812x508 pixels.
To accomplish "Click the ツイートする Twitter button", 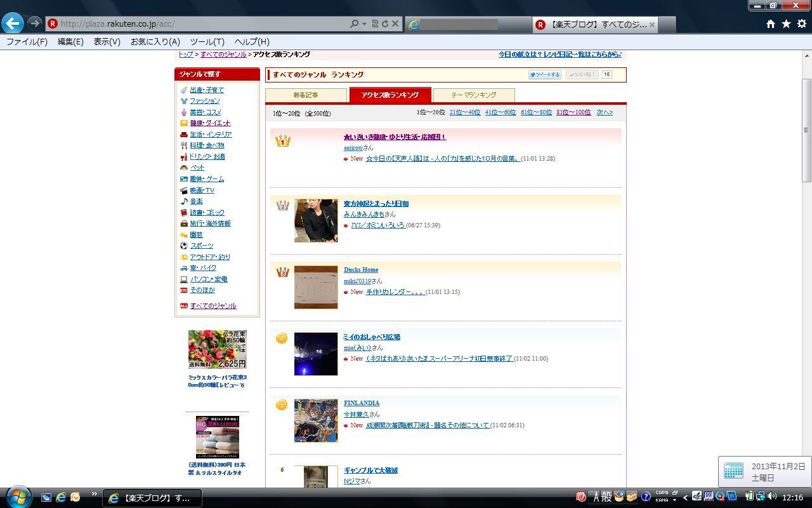I will pyautogui.click(x=544, y=74).
